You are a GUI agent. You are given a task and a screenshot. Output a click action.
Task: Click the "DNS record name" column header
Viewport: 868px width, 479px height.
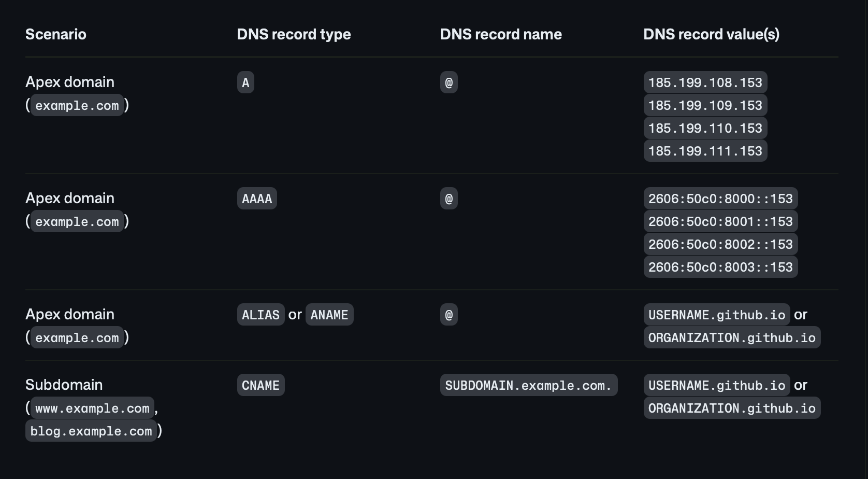pyautogui.click(x=501, y=34)
